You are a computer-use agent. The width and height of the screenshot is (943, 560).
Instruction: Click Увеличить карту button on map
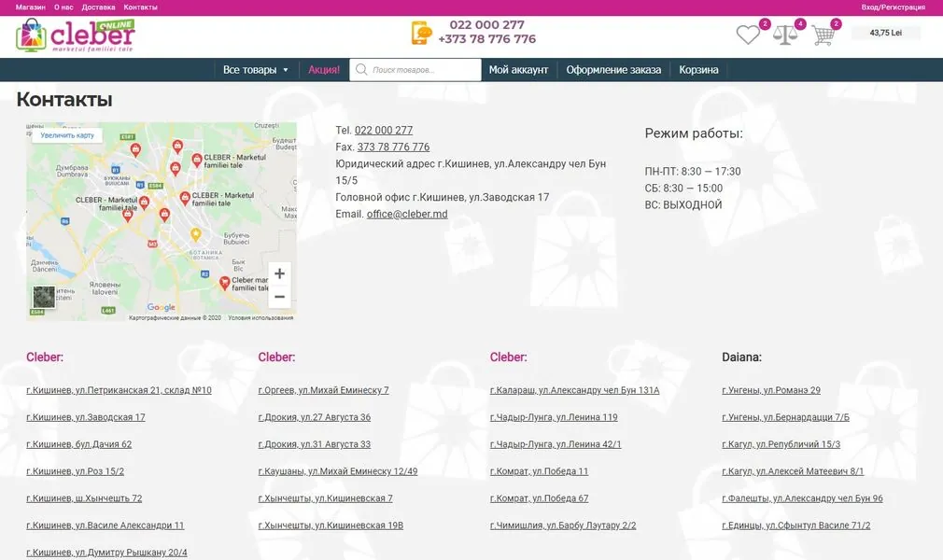(x=66, y=135)
